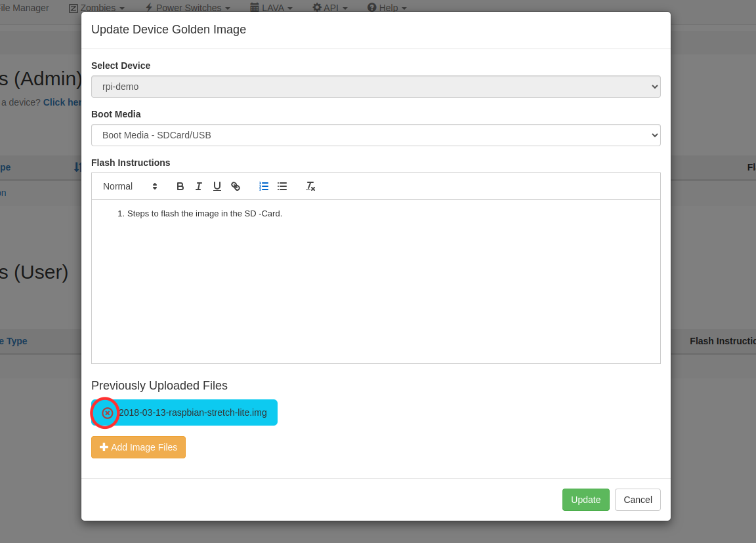756x543 pixels.
Task: Insert a link via the chain icon
Action: pyautogui.click(x=236, y=186)
